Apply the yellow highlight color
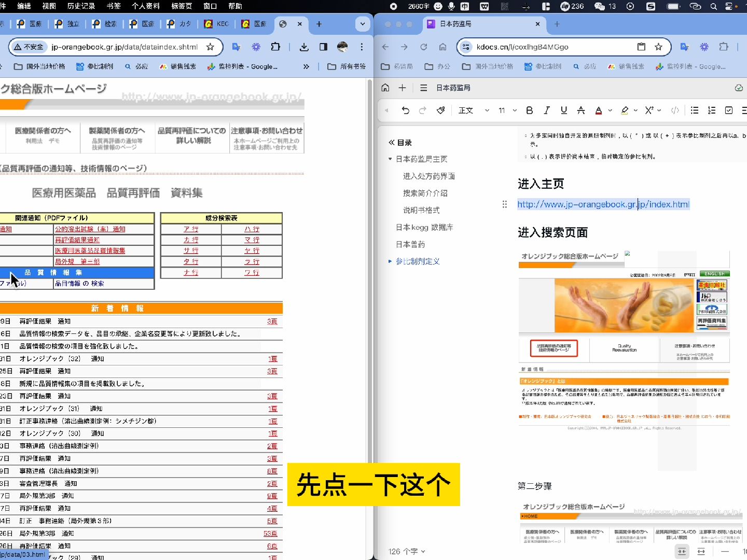Image resolution: width=747 pixels, height=560 pixels. pyautogui.click(x=625, y=110)
